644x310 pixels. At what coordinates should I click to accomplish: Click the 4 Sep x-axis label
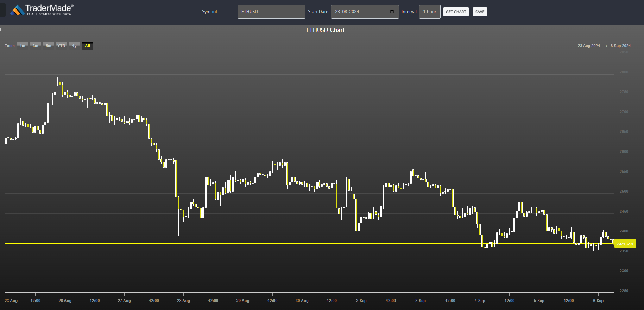(x=480, y=301)
